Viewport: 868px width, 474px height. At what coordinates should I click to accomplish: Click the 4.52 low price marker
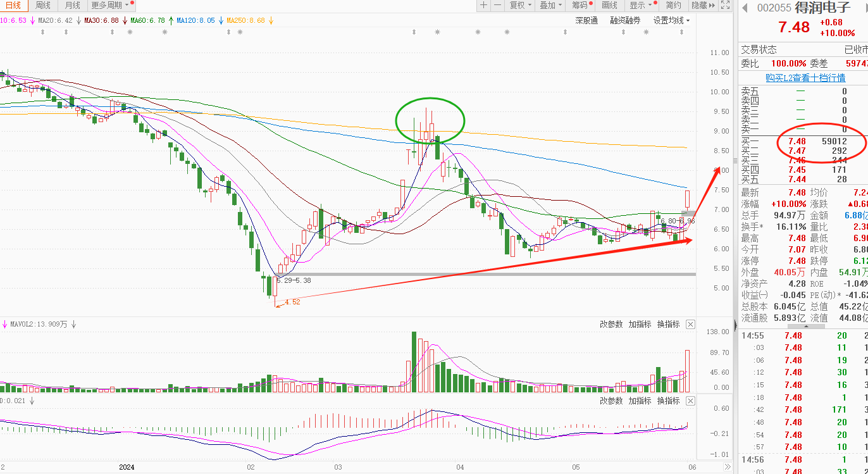292,302
